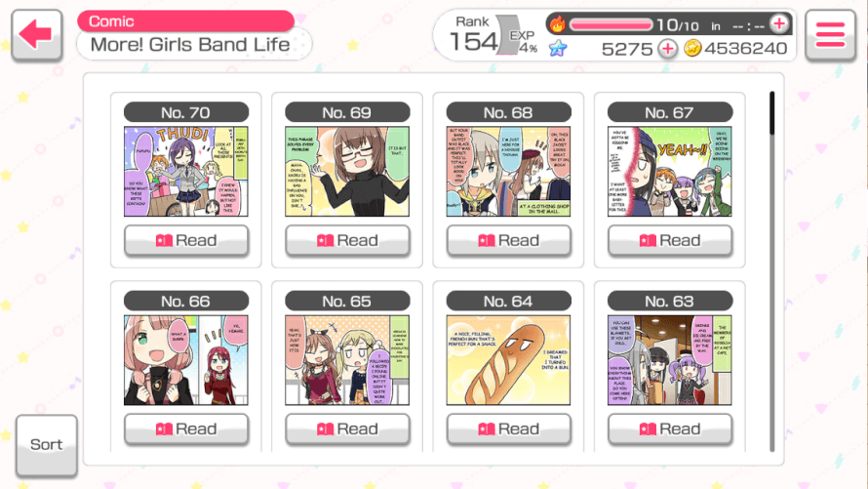Image resolution: width=868 pixels, height=489 pixels.
Task: Tap the red back arrow button
Action: (36, 34)
